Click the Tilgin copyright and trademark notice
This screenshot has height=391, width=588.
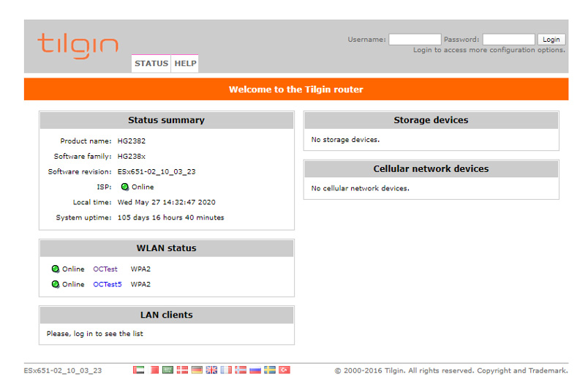click(x=451, y=370)
